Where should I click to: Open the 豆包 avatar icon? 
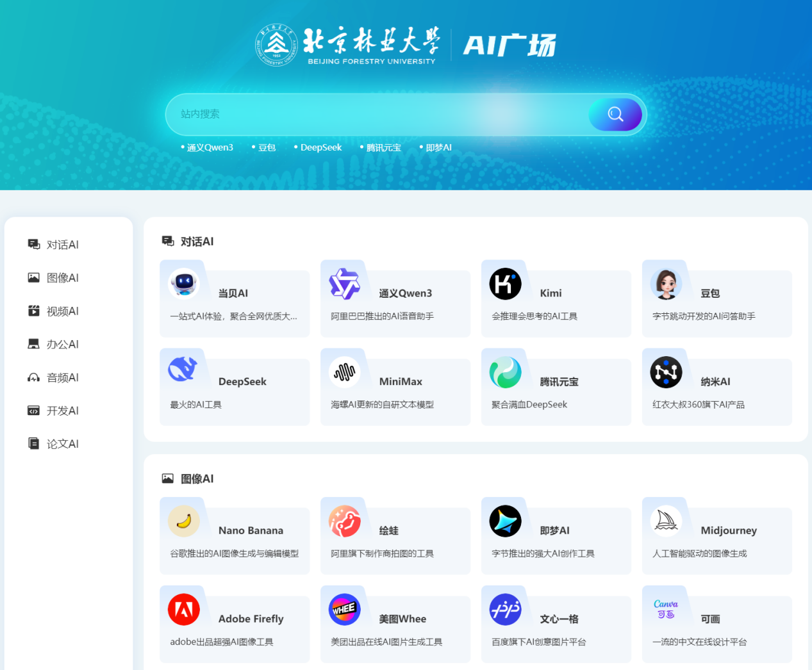click(667, 284)
